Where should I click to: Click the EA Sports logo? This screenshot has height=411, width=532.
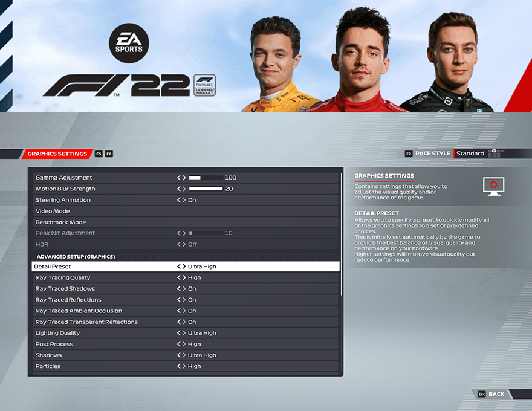[129, 43]
